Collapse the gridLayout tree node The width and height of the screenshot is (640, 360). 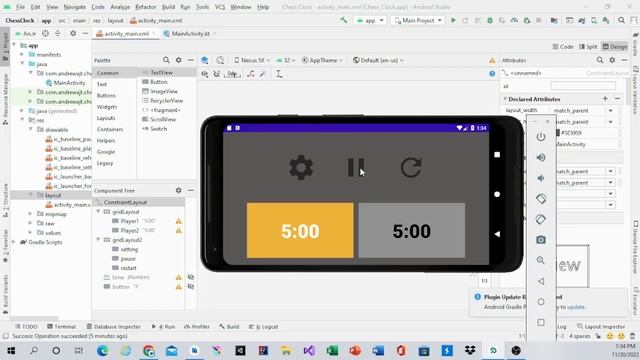[98, 212]
